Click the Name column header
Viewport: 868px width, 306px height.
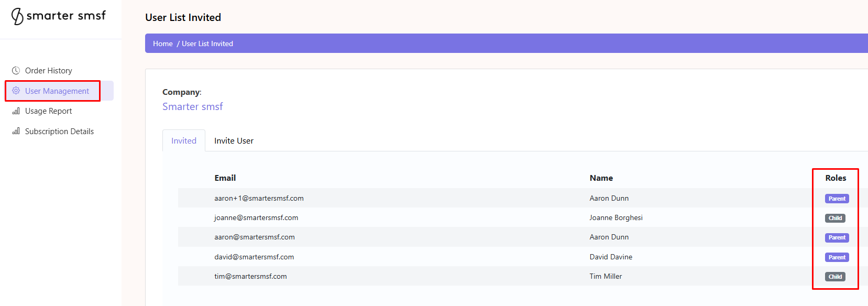(601, 178)
